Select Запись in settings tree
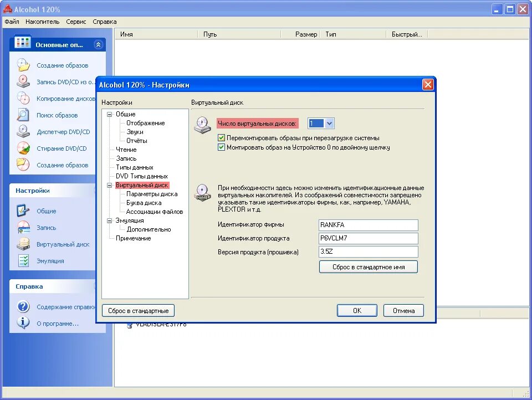This screenshot has width=532, height=400. tap(126, 158)
